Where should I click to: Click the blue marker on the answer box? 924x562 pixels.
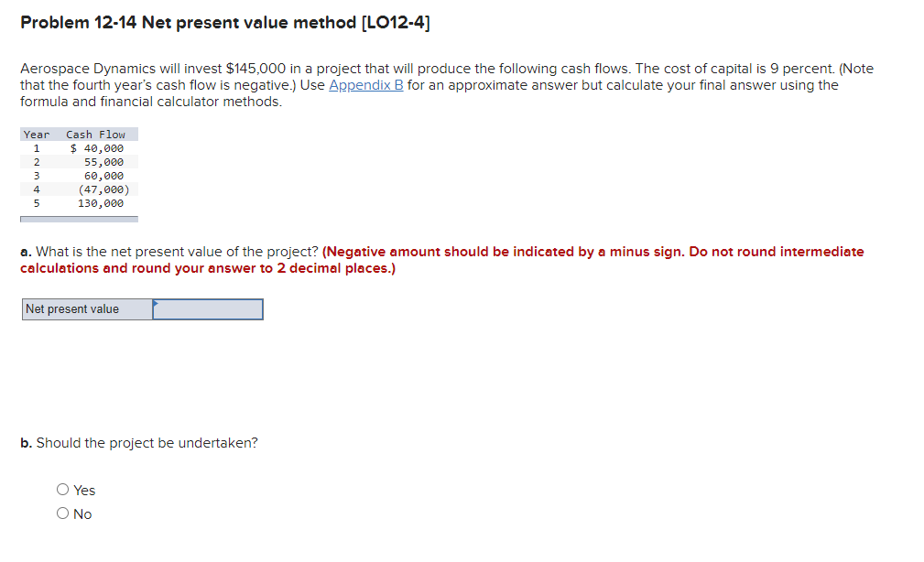158,303
